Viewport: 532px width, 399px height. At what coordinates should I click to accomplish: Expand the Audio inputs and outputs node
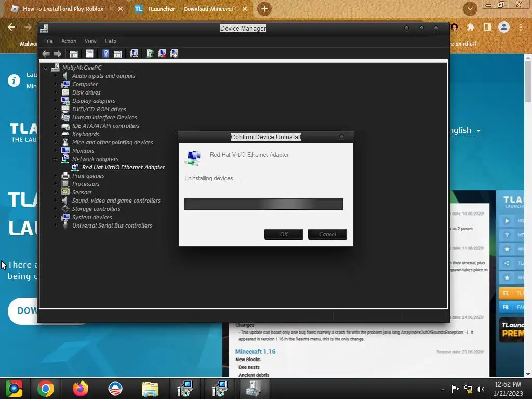56,76
